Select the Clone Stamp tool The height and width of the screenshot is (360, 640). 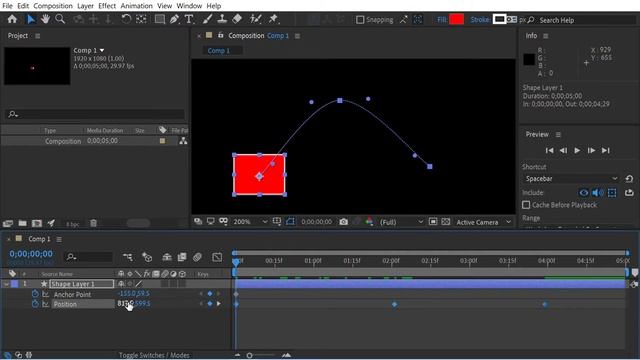tap(222, 19)
